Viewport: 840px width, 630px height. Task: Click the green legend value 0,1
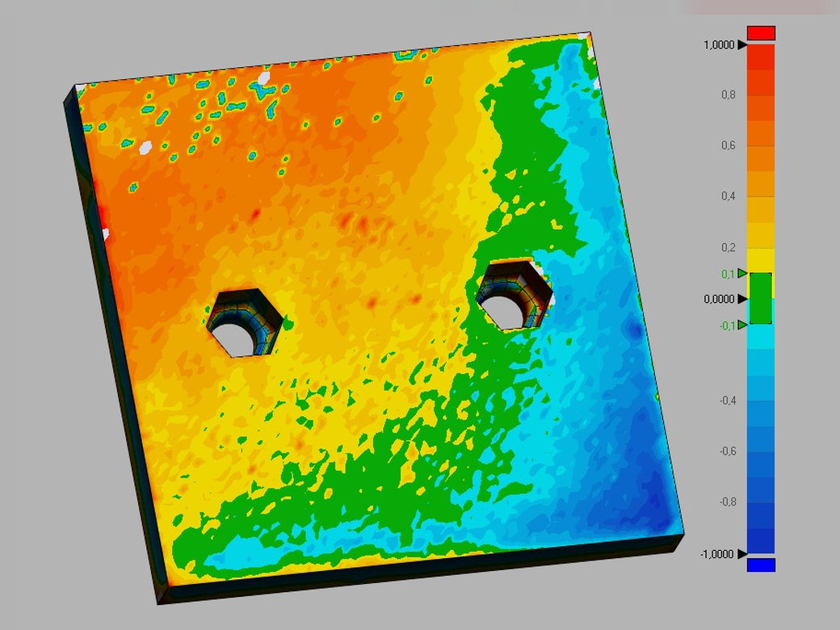click(x=728, y=274)
